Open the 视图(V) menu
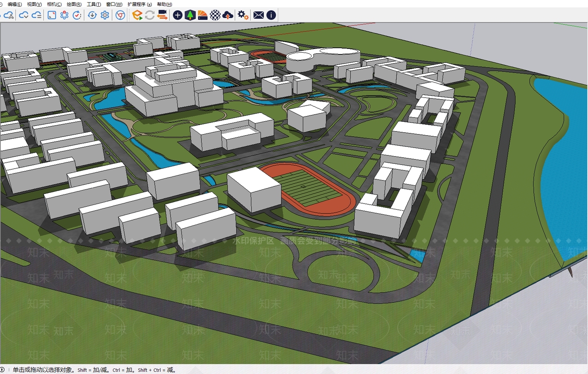The width and height of the screenshot is (588, 374). [34, 4]
